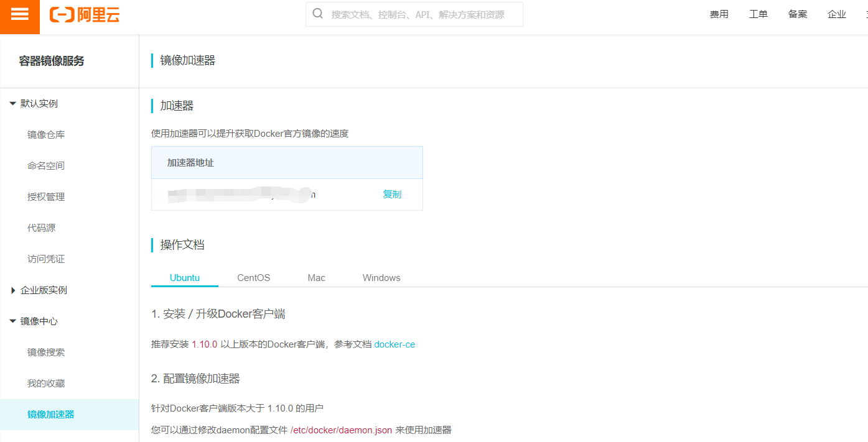This screenshot has width=868, height=442.
Task: Click the Alibaba Cloud logo
Action: click(85, 15)
